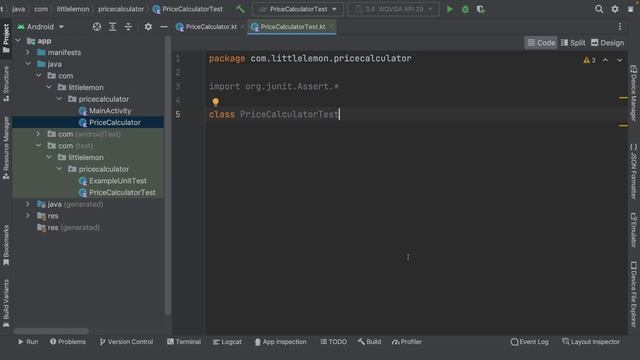
Task: Open Problems tool window
Action: 68,342
